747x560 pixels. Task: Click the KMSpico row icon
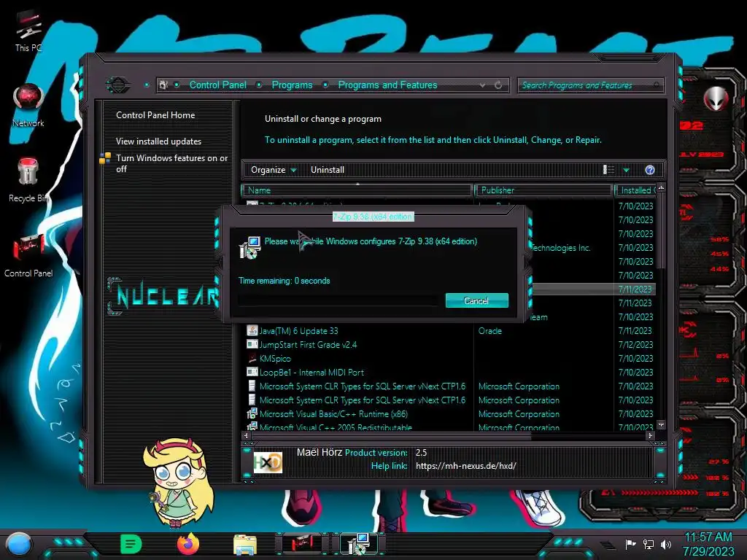coord(252,358)
